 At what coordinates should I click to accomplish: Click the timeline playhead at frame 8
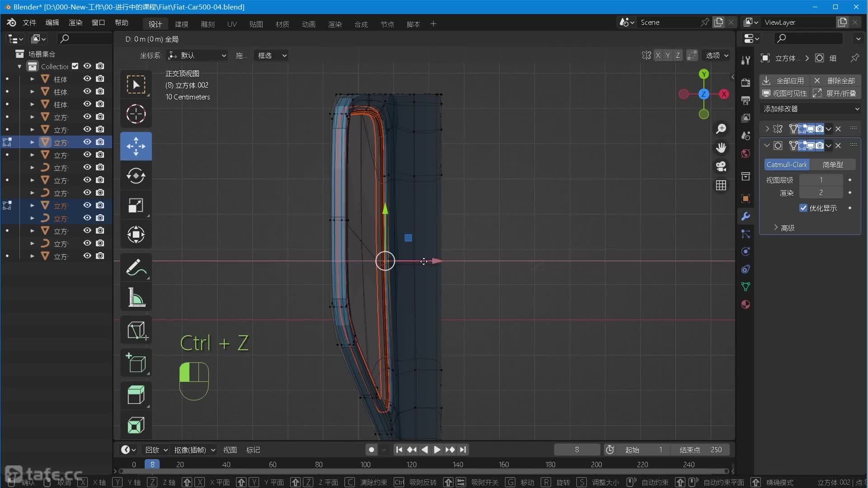pyautogui.click(x=152, y=464)
